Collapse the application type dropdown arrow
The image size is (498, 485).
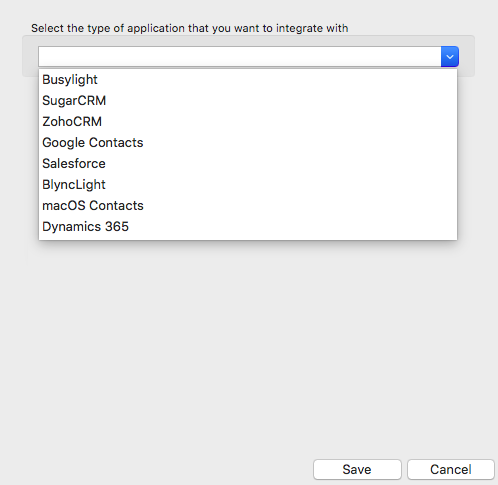(450, 57)
